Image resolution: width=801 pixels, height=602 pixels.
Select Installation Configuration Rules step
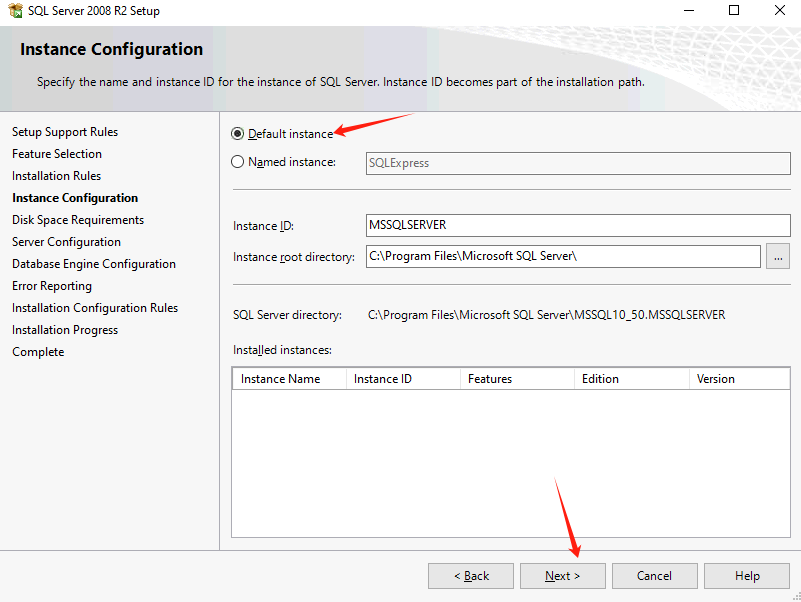click(x=95, y=308)
